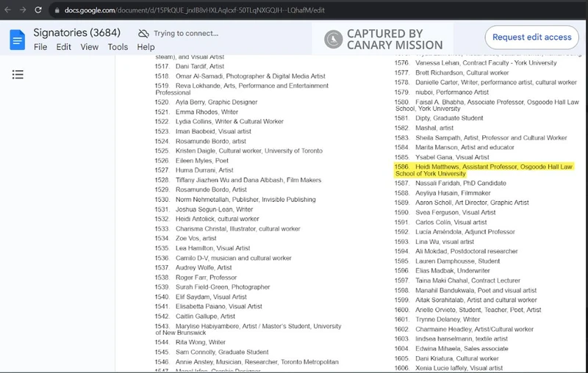This screenshot has width=588, height=373.
Task: Click the 'Trying to connect...' status text
Action: click(x=186, y=34)
